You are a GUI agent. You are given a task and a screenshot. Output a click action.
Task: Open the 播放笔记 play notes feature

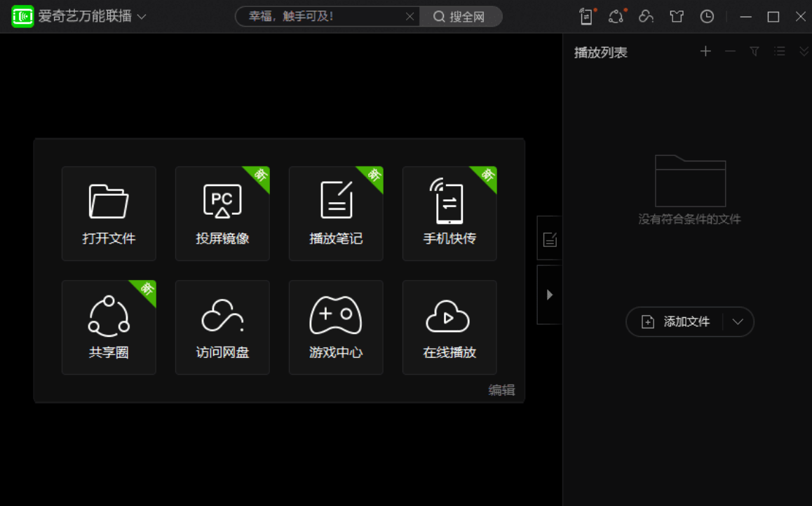pyautogui.click(x=336, y=213)
